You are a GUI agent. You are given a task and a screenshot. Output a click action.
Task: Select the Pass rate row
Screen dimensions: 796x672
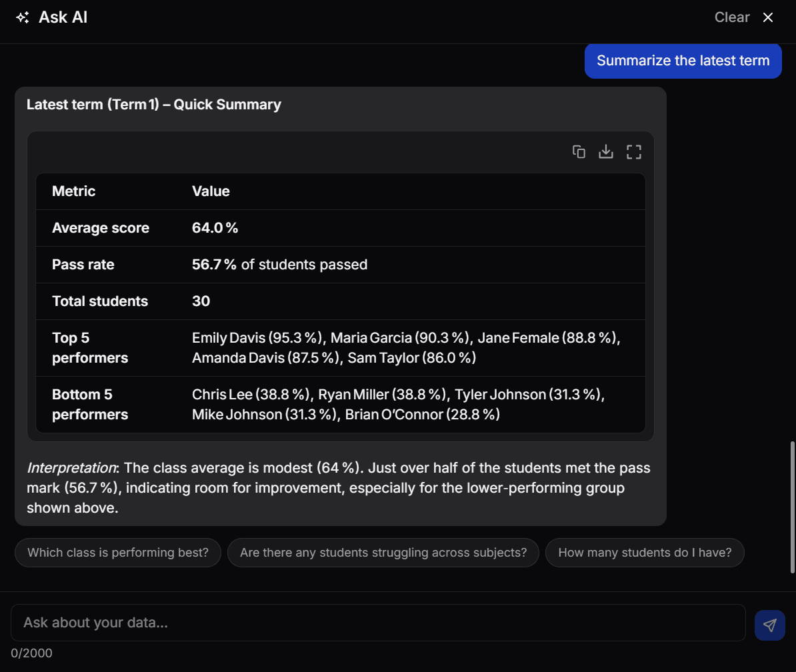pyautogui.click(x=341, y=265)
